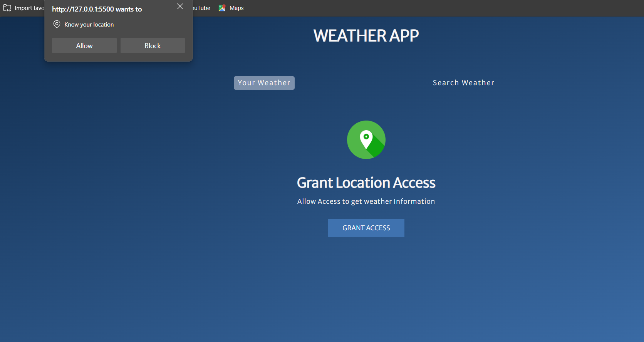The image size is (644, 342).
Task: Click the green location pin icon
Action: point(366,140)
